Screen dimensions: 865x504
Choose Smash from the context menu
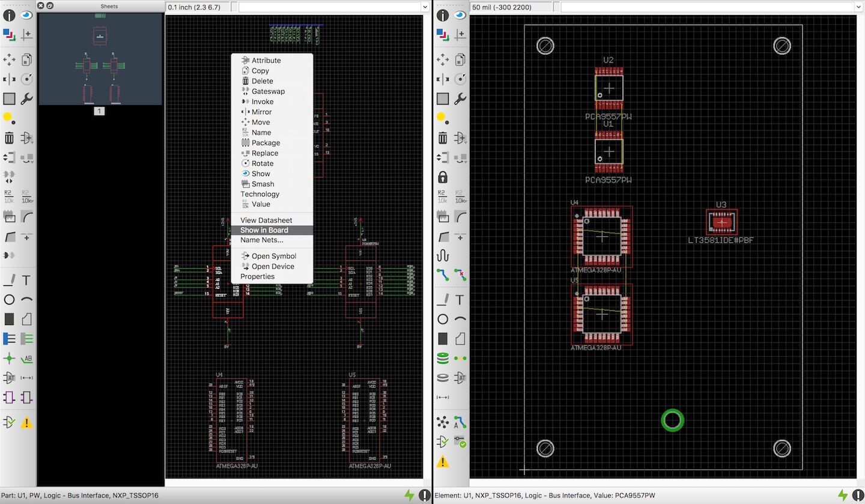(x=272, y=184)
